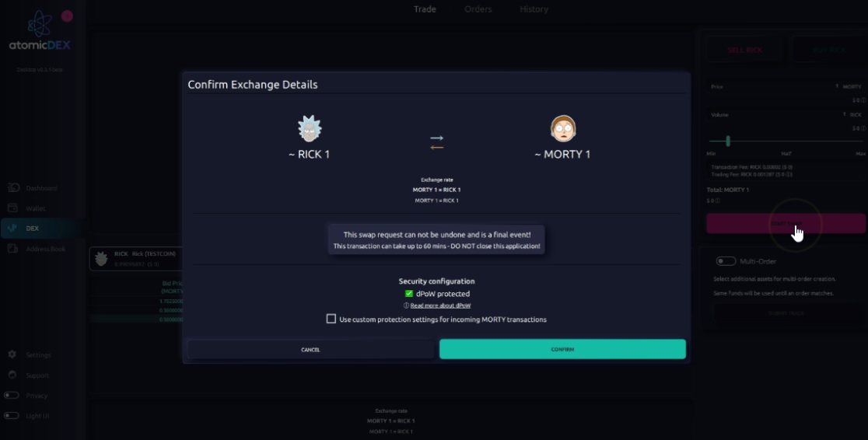Image resolution: width=868 pixels, height=440 pixels.
Task: Confirm the exchange with CONFIRM button
Action: point(562,349)
